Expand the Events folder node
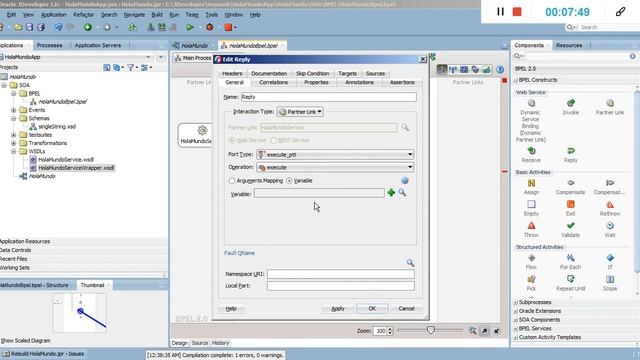The image size is (640, 360). 14,110
